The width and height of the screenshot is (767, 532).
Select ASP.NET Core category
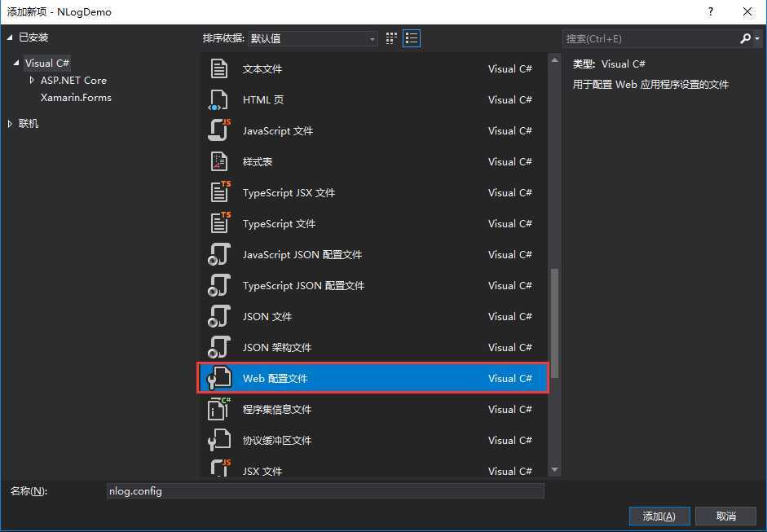73,80
